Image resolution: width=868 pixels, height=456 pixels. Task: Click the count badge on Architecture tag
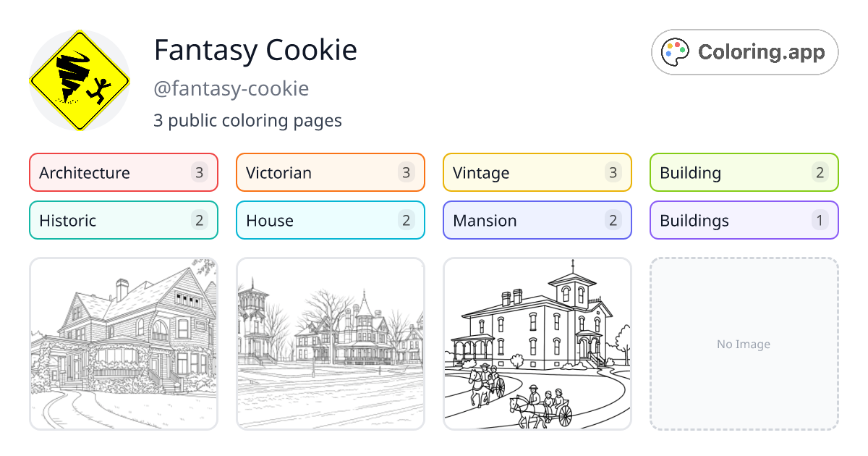coord(201,172)
